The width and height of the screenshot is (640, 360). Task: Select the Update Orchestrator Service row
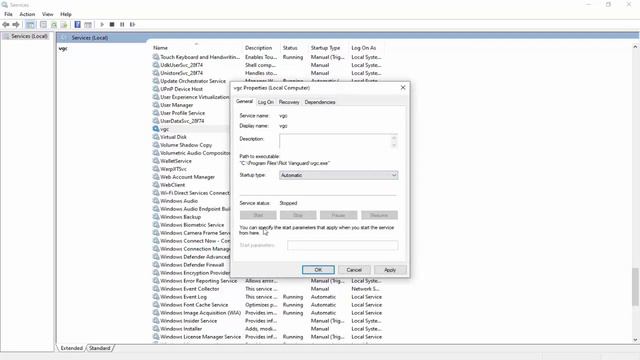pyautogui.click(x=267, y=81)
